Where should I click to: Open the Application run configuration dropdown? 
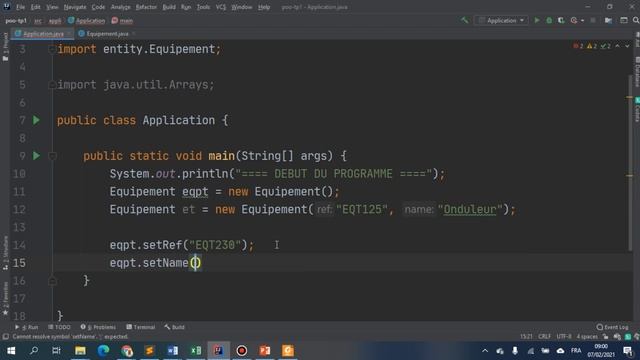coord(501,20)
